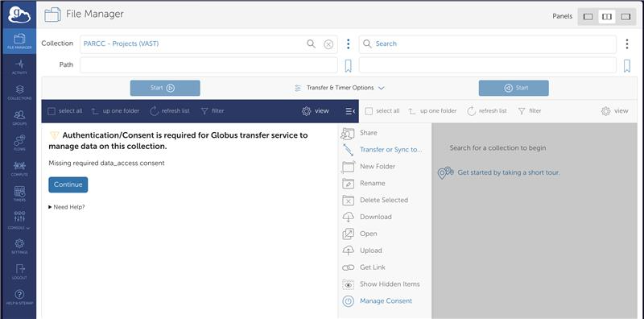The image size is (644, 319).
Task: Open Groups in the sidebar
Action: coord(19,118)
